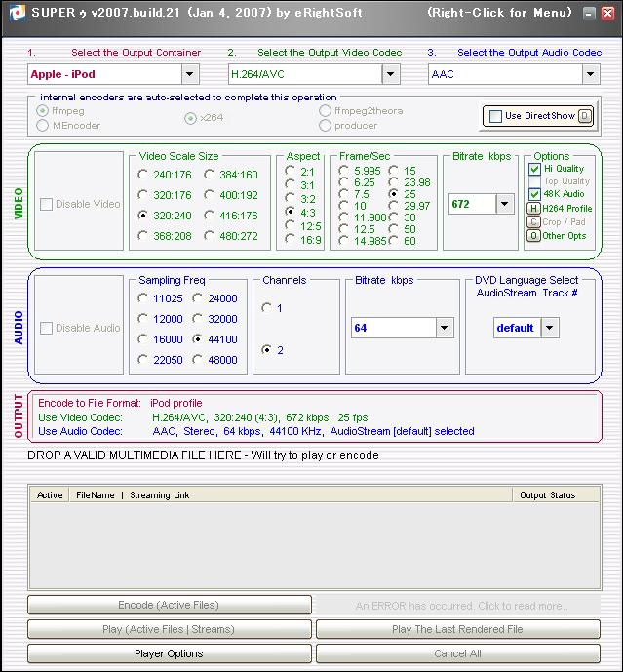Open Player Options

tap(170, 653)
